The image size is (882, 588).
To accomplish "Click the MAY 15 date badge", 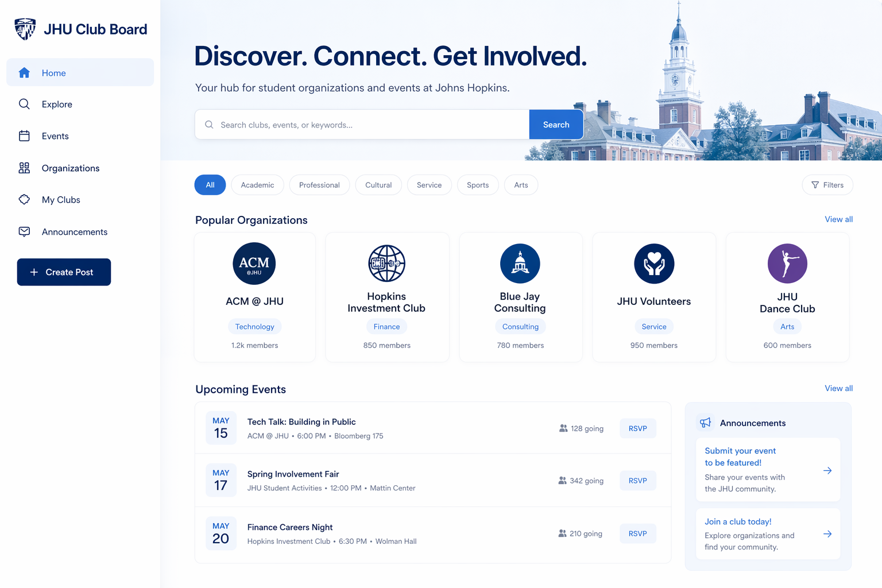I will pyautogui.click(x=221, y=428).
